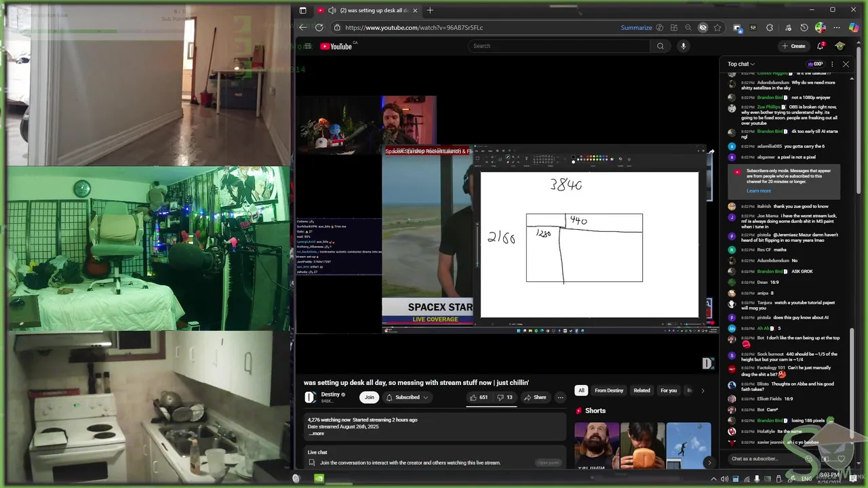Start voice search with microphone icon
The width and height of the screenshot is (868, 488).
683,46
